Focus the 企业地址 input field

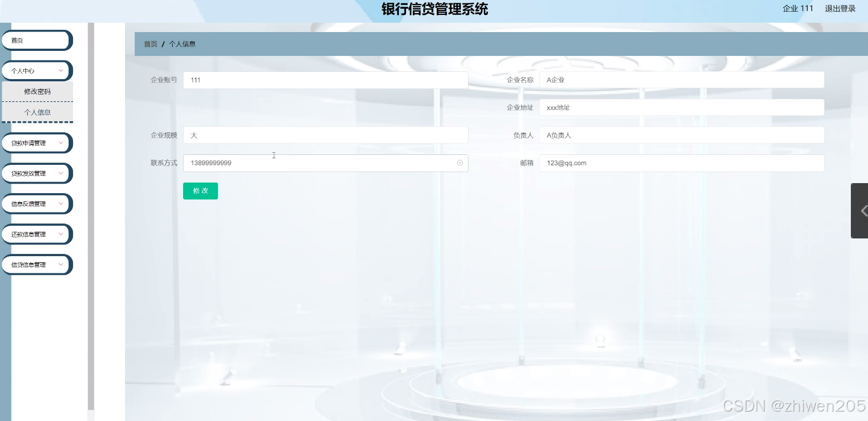(682, 107)
